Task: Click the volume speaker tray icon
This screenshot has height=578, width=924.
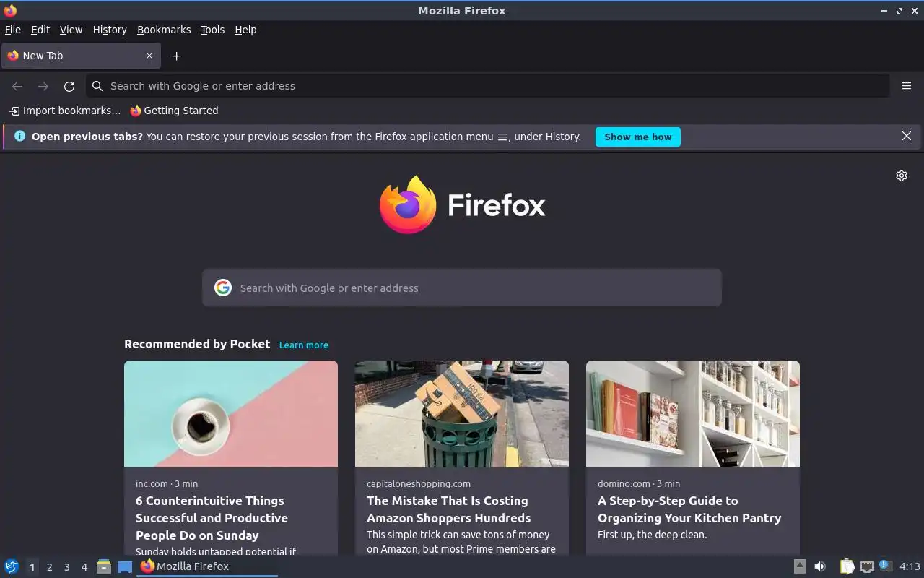Action: point(820,566)
